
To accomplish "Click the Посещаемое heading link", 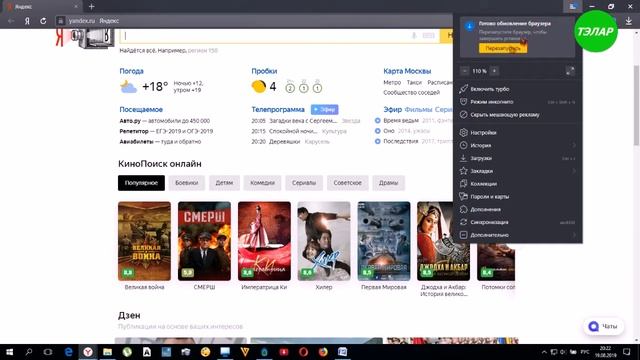I will click(x=141, y=109).
